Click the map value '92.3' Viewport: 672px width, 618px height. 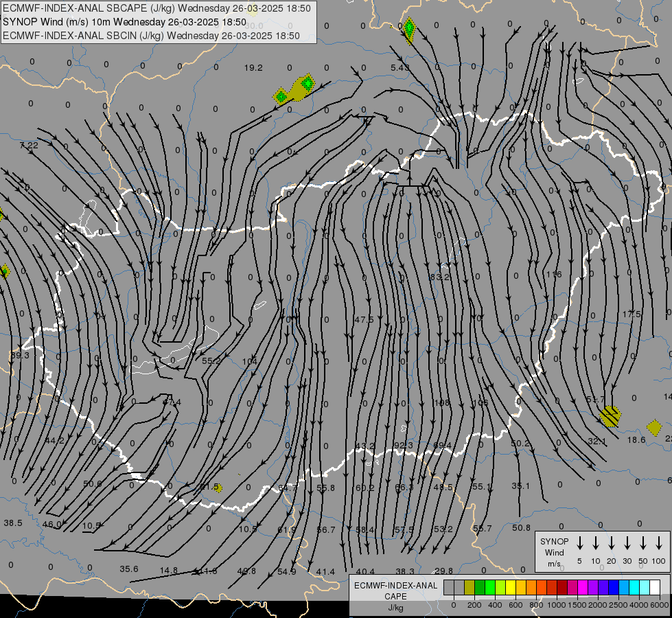(404, 446)
